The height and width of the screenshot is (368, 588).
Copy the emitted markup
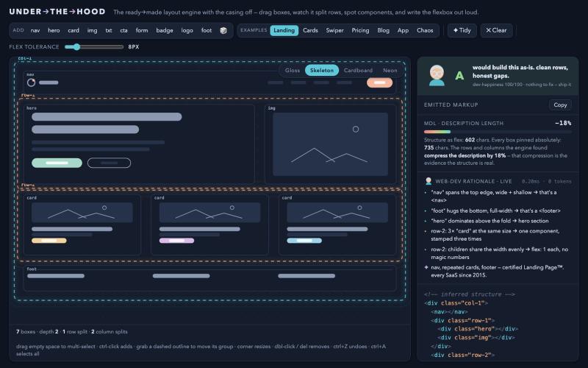point(560,105)
